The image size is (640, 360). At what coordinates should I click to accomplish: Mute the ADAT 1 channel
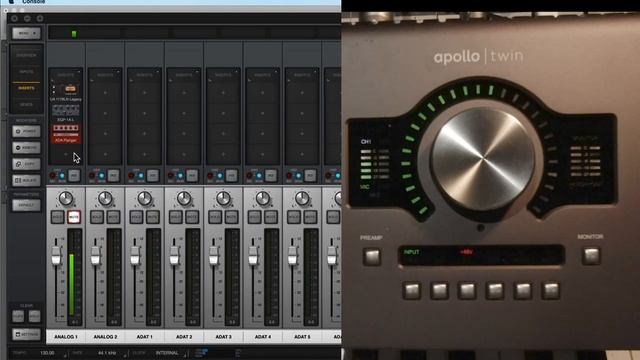pos(153,217)
